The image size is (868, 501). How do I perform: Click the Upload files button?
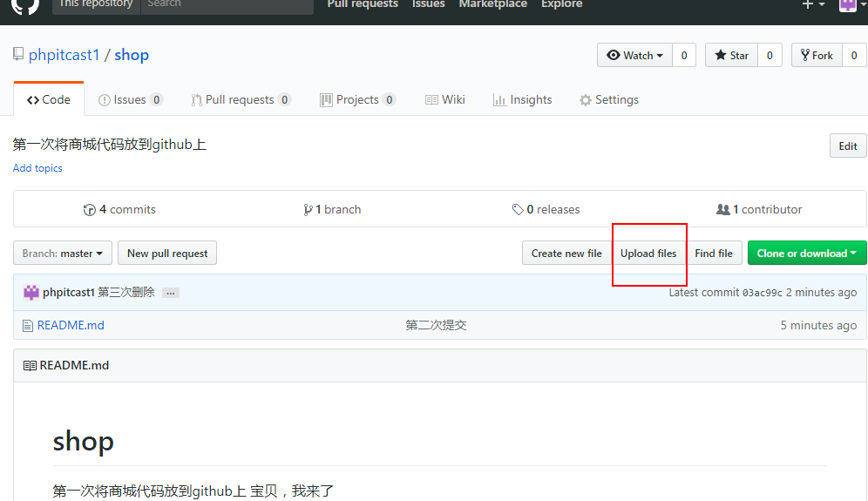tap(648, 254)
